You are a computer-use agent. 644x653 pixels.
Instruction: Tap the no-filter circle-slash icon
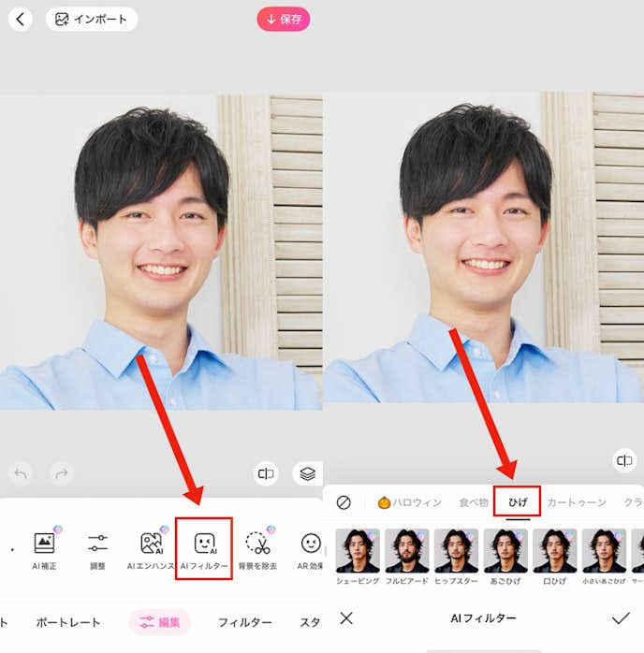coord(344,502)
